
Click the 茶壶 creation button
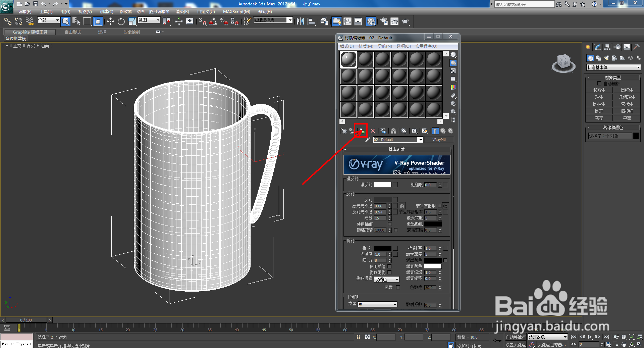599,118
